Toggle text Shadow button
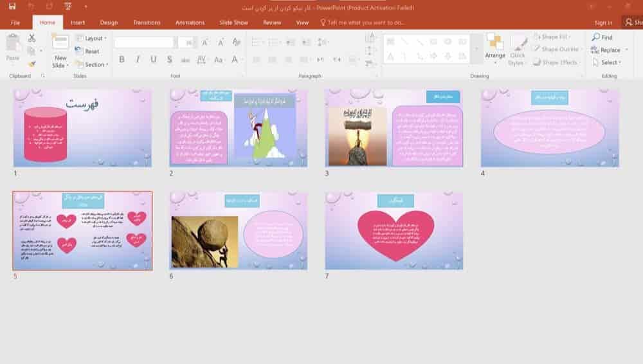This screenshot has height=364, width=643. (x=169, y=60)
